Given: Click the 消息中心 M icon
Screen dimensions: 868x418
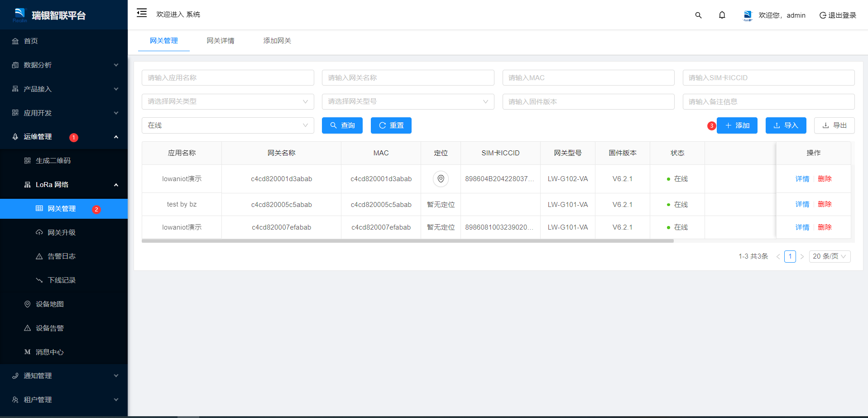Looking at the screenshot, I should [28, 352].
